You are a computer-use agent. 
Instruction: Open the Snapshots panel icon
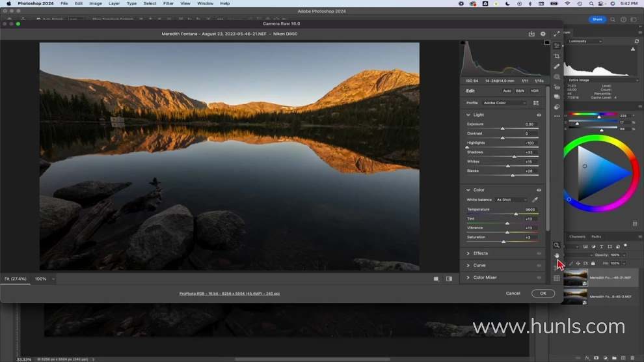click(557, 97)
